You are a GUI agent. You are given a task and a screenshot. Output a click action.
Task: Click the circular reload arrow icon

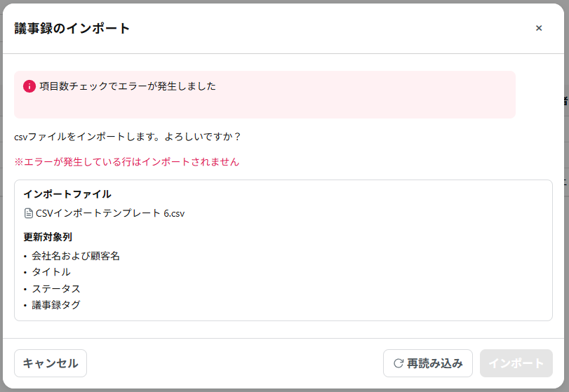(x=398, y=363)
